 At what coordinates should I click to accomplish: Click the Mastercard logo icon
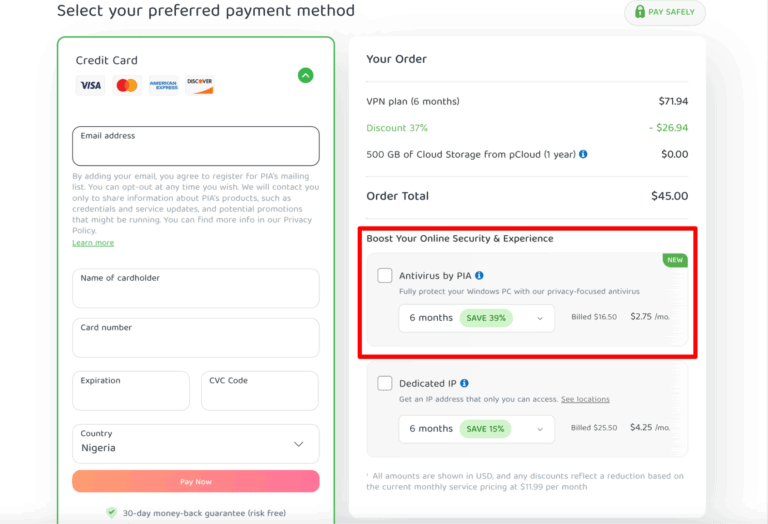(126, 86)
